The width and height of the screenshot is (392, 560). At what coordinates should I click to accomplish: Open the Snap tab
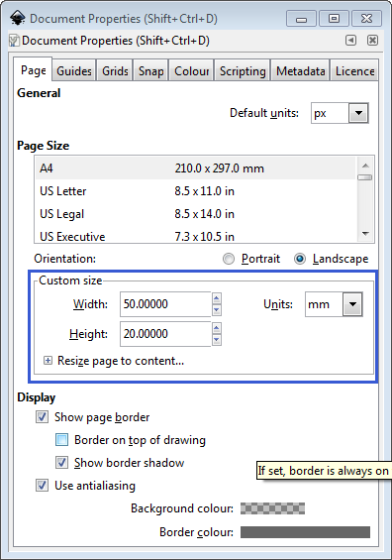click(150, 71)
